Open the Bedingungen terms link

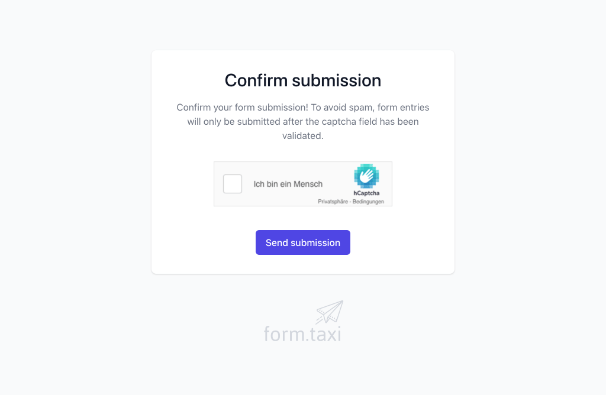click(368, 201)
